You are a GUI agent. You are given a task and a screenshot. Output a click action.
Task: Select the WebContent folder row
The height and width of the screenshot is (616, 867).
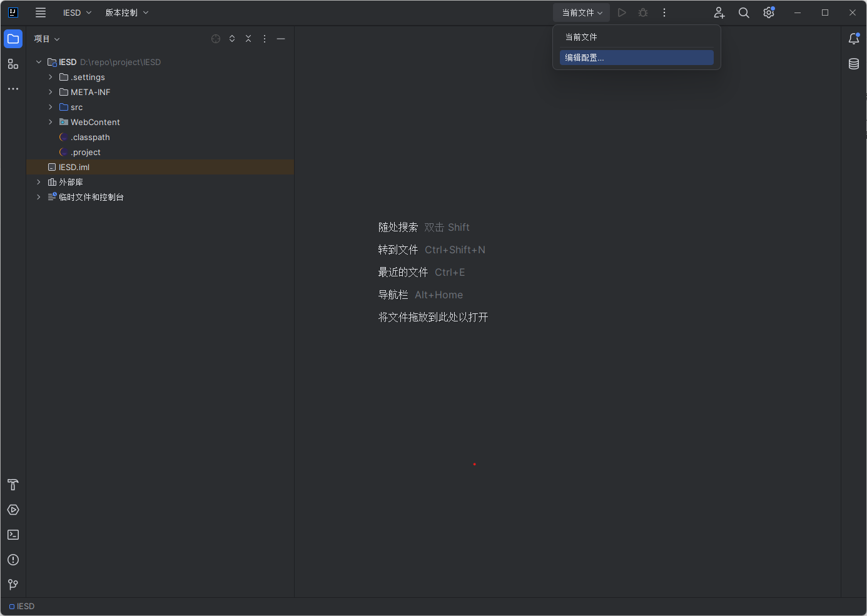160,122
